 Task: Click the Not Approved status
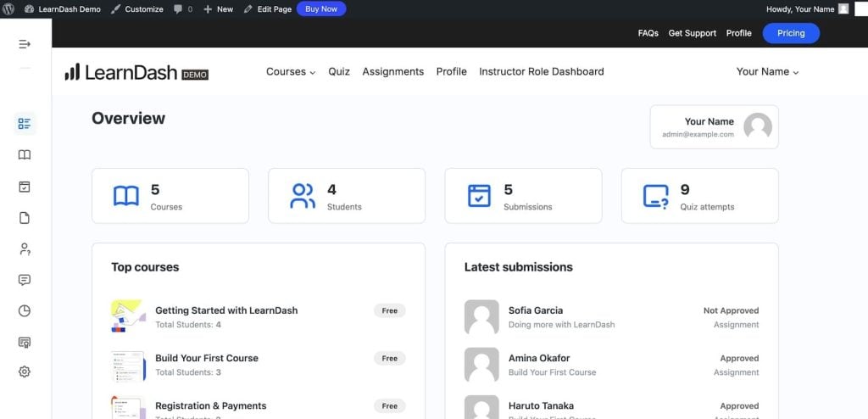[731, 310]
